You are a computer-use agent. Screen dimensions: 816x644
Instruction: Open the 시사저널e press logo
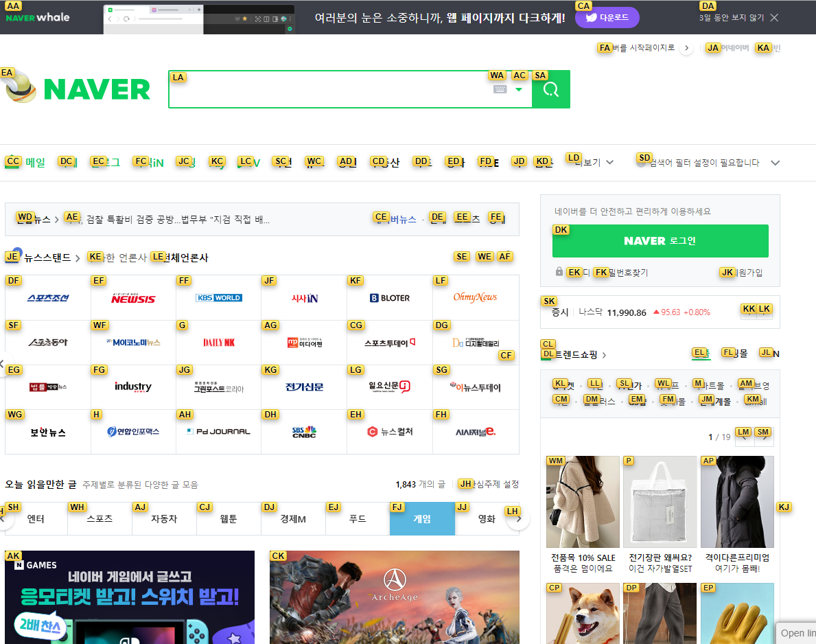[x=475, y=432]
